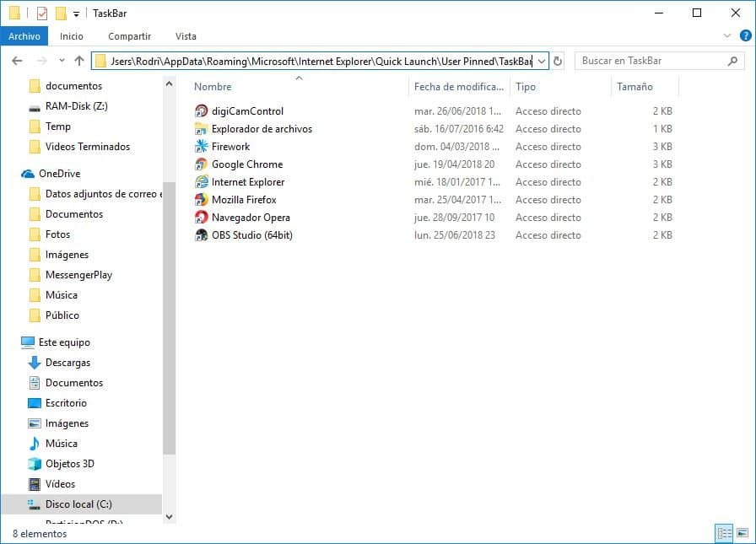756x544 pixels.
Task: Select the Google Chrome shortcut icon
Action: (201, 164)
